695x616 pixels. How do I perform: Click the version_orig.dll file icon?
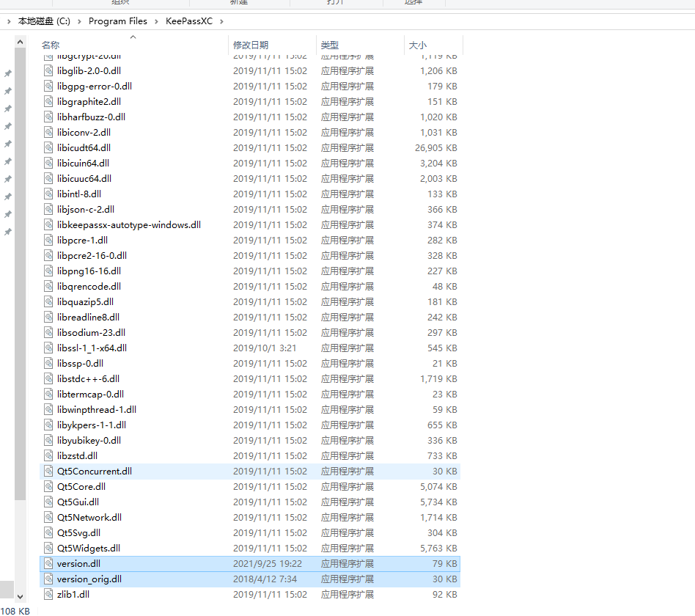tap(48, 579)
